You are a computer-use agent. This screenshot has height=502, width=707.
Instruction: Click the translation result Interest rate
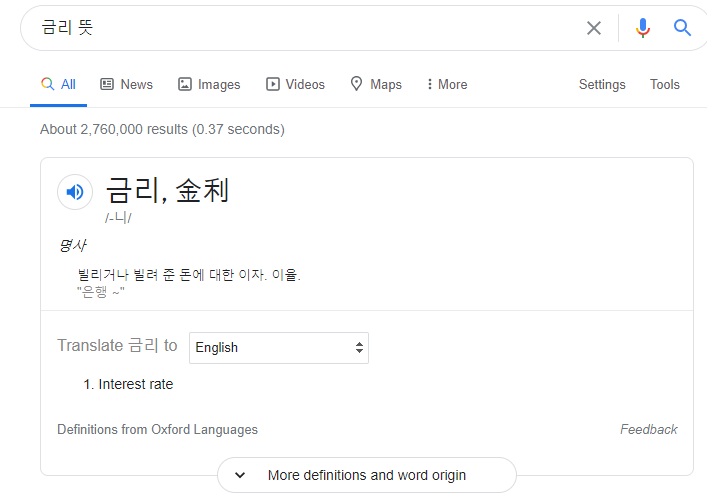(136, 384)
